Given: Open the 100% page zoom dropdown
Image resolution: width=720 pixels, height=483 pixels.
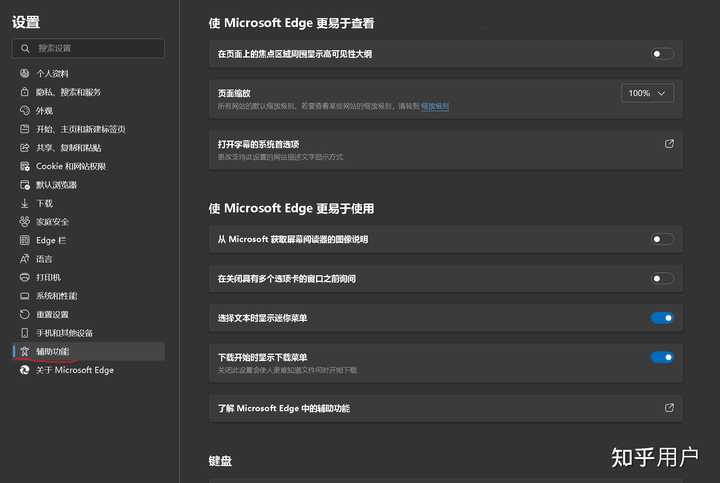Looking at the screenshot, I should [647, 93].
